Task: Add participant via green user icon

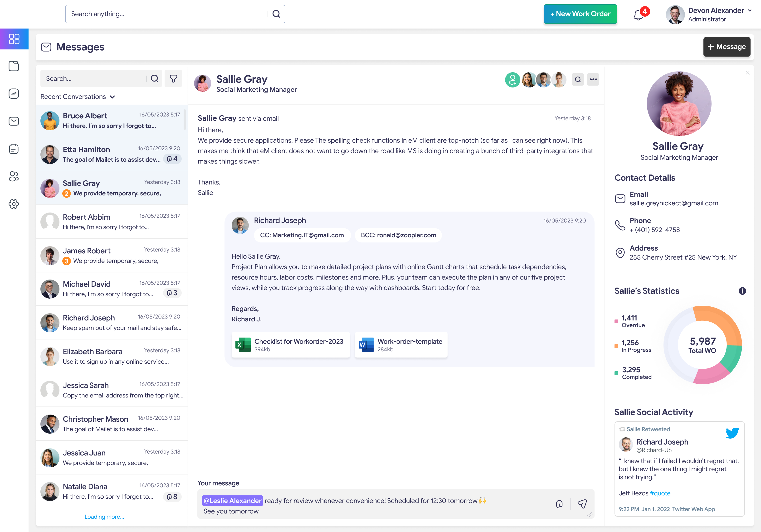Action: click(512, 79)
